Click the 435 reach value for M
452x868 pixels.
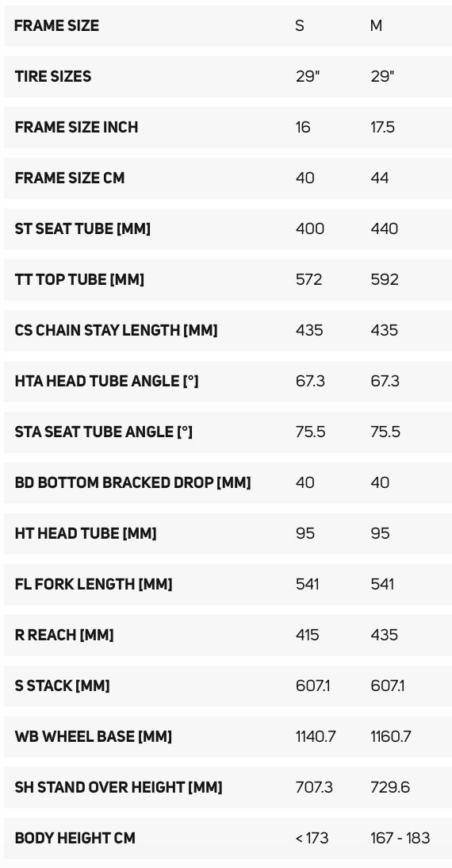[385, 635]
